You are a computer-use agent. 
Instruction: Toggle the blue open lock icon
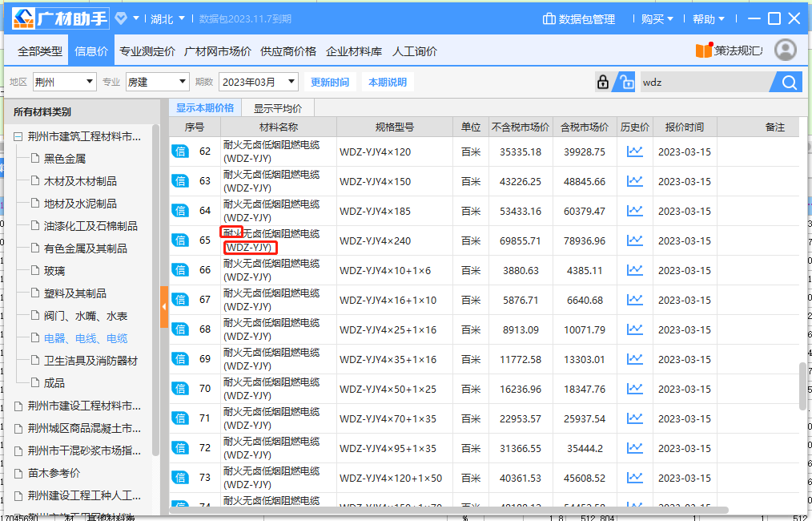623,82
